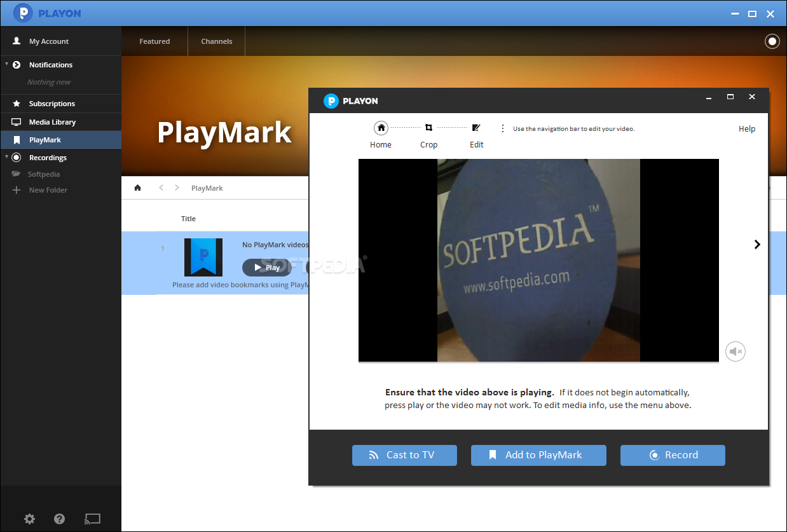Click the Cast to TV button

(404, 455)
